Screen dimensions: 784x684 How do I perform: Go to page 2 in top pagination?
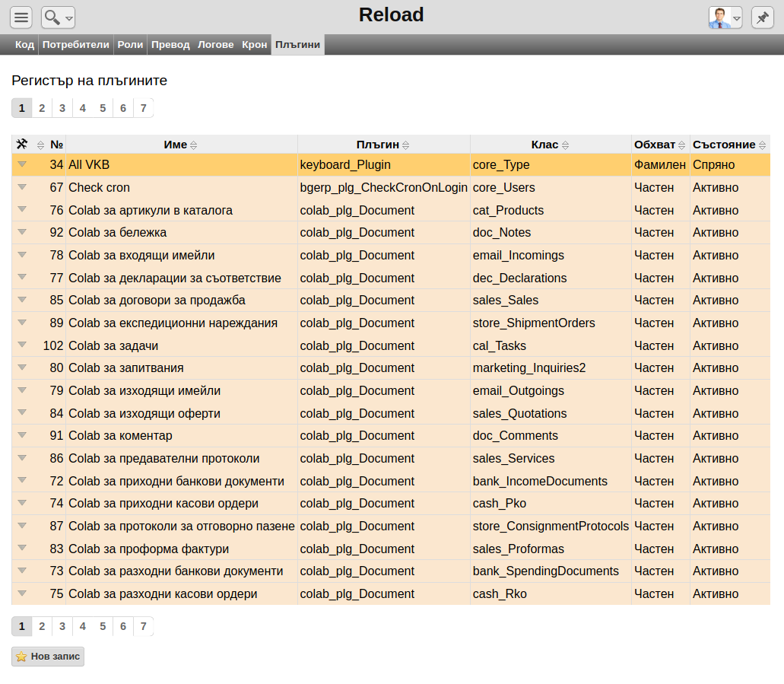point(42,108)
